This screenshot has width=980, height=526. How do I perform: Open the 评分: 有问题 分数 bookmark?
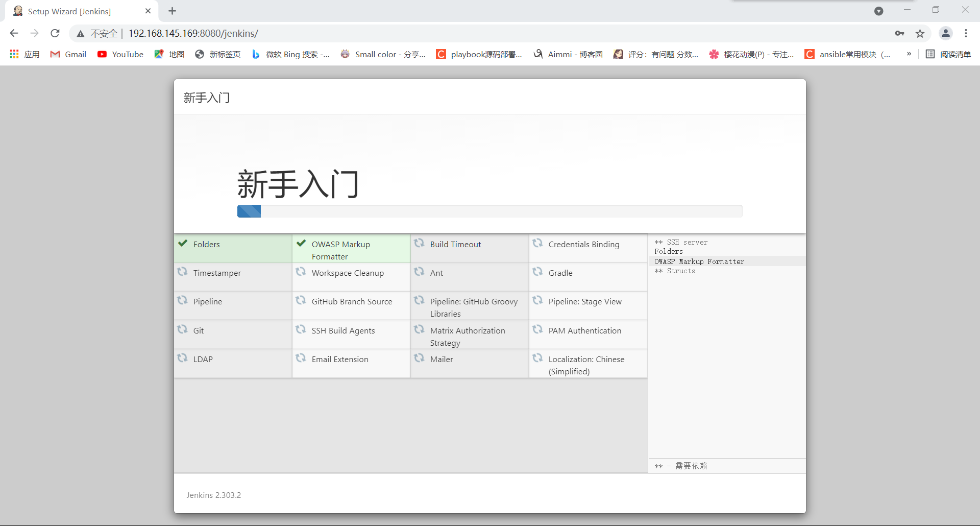coord(656,54)
